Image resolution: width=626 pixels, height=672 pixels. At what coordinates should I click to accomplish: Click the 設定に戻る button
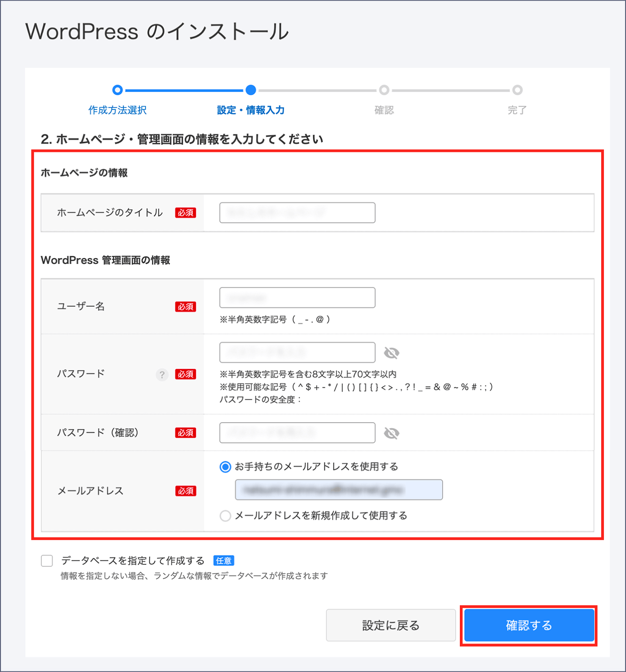[391, 625]
